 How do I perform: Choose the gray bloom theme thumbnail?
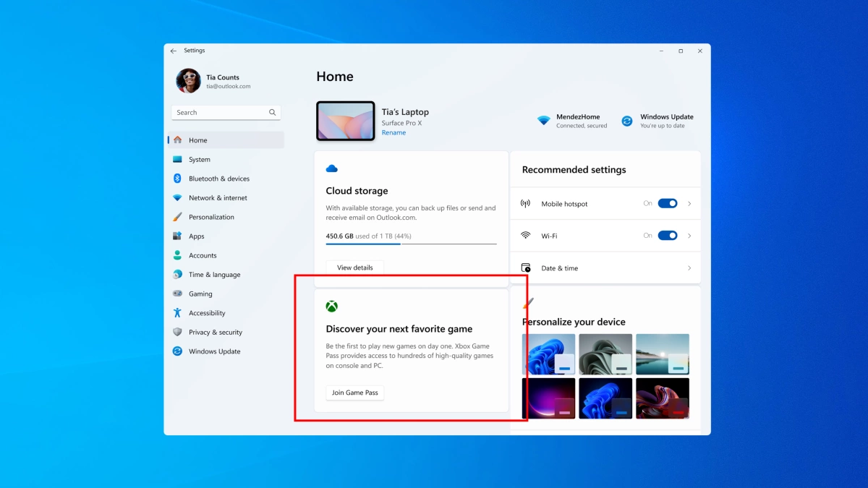tap(605, 354)
